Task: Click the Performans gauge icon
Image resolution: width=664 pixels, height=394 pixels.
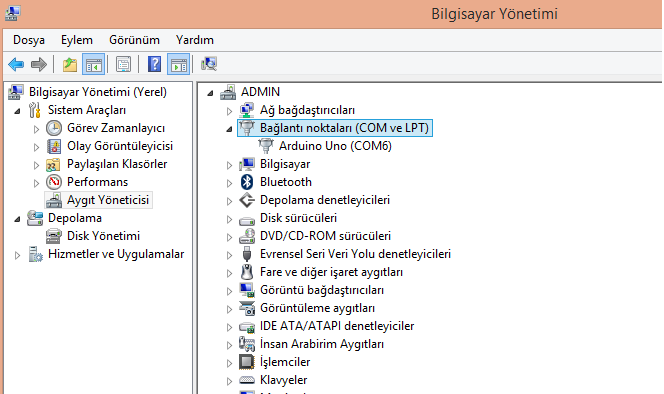Action: coord(54,182)
